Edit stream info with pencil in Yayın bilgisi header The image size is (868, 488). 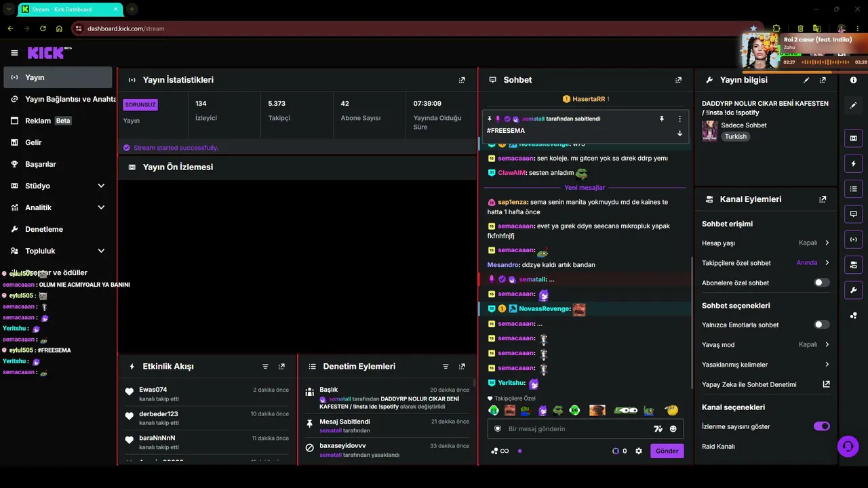click(806, 80)
